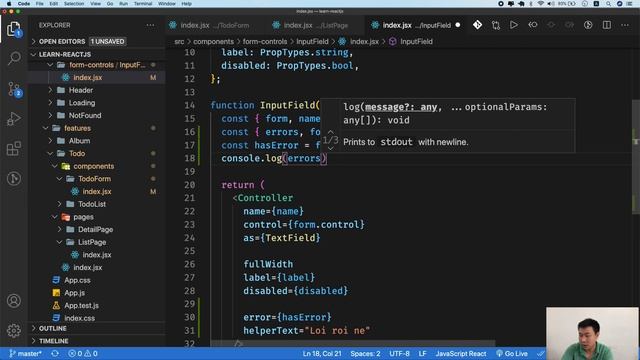Change the JavaScript React language mode
The width and height of the screenshot is (640, 360).
point(460,353)
